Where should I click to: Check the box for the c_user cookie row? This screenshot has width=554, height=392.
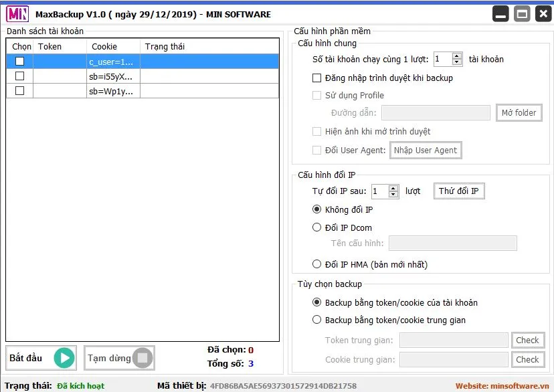coord(19,62)
